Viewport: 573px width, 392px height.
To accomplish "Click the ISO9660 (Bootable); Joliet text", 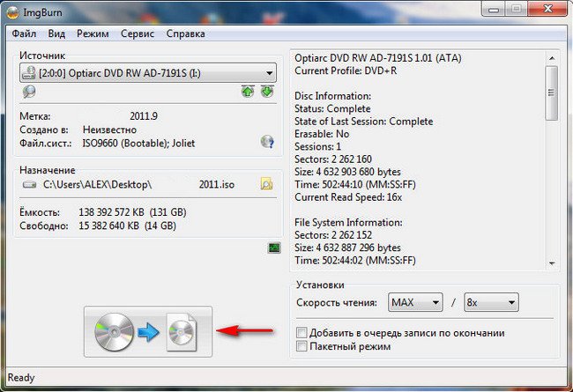I will pyautogui.click(x=138, y=144).
